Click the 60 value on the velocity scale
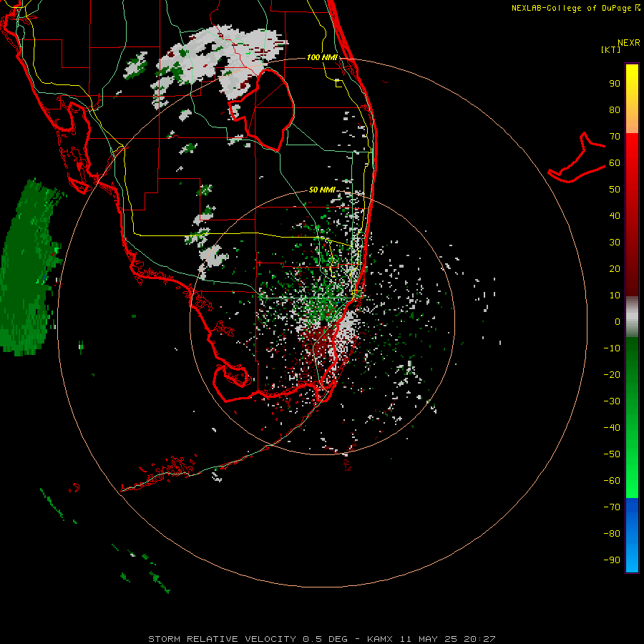Image resolution: width=644 pixels, height=644 pixels. click(615, 163)
